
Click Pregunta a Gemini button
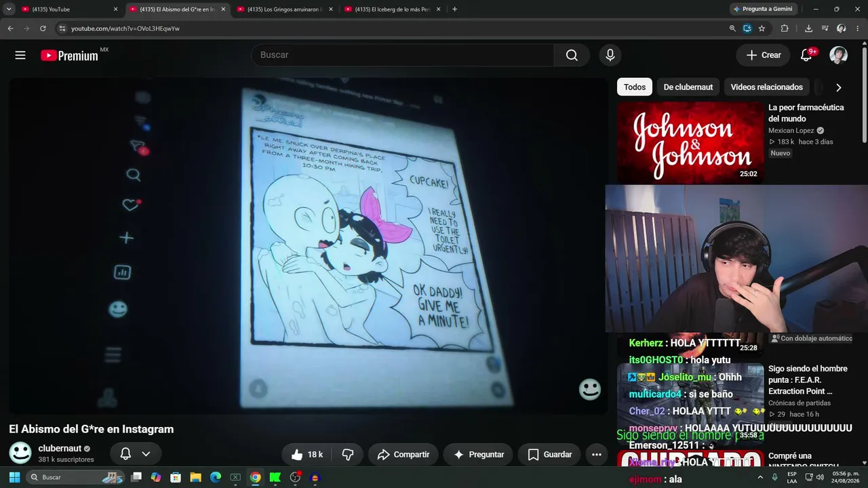[x=762, y=9]
